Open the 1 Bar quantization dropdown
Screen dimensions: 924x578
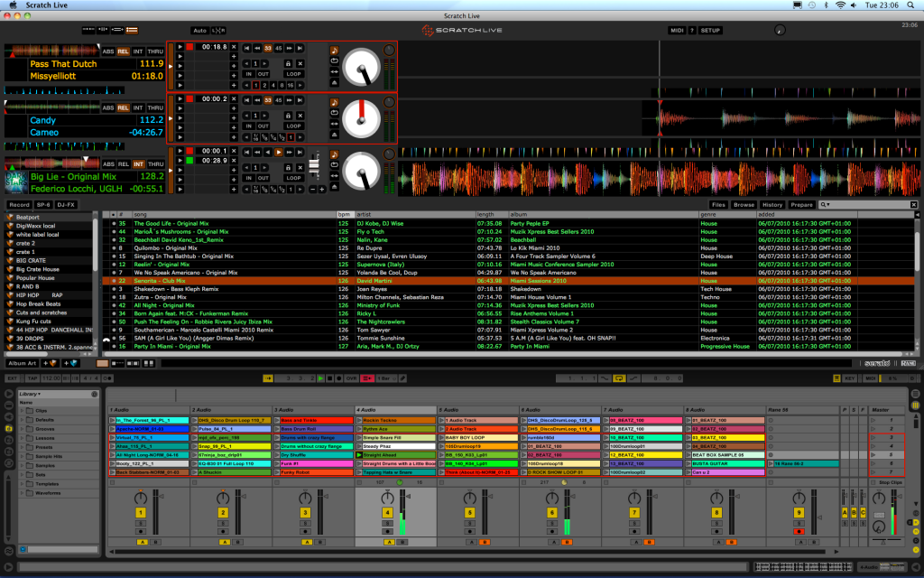384,378
